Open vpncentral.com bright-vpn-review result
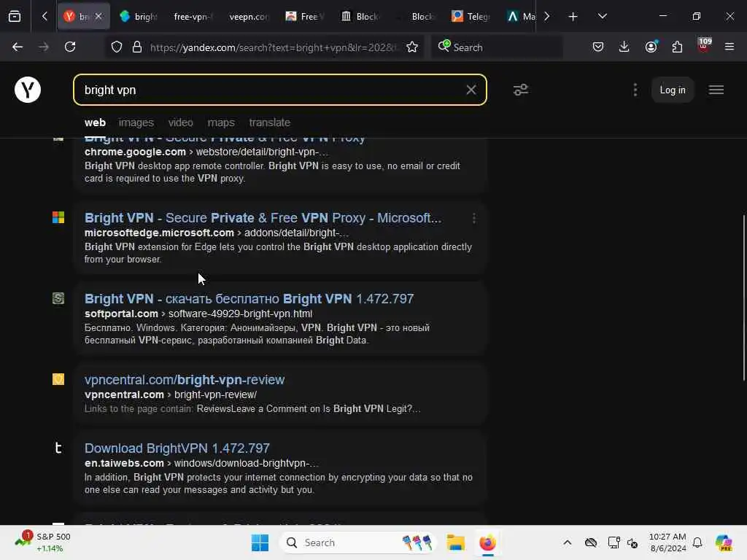The image size is (747, 560). 185,380
